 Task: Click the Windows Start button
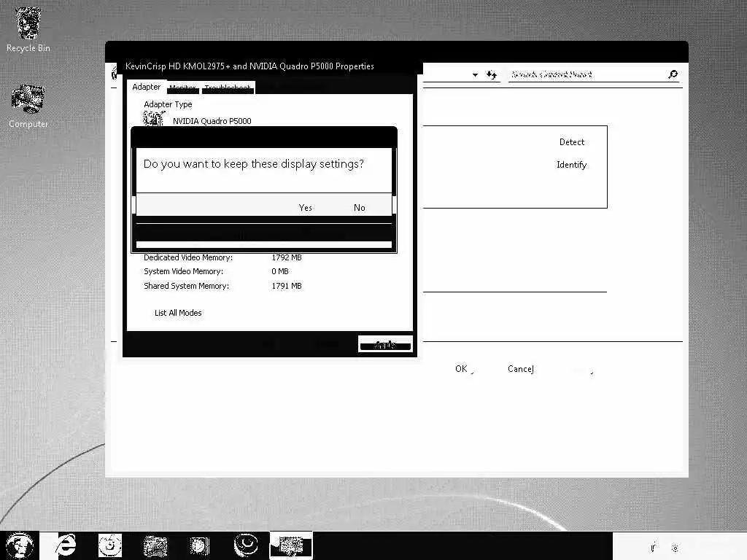(x=19, y=545)
